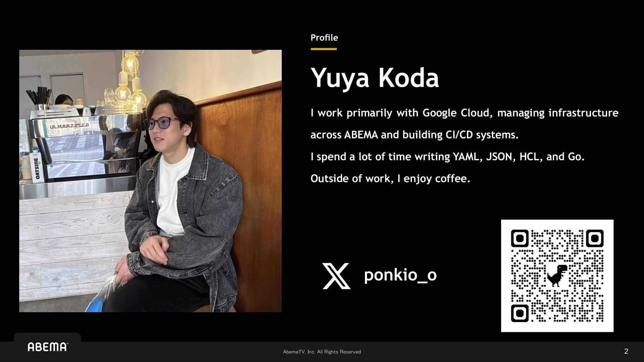The image size is (644, 362).
Task: Click the bottom-left QR finder square
Action: pyautogui.click(x=520, y=313)
